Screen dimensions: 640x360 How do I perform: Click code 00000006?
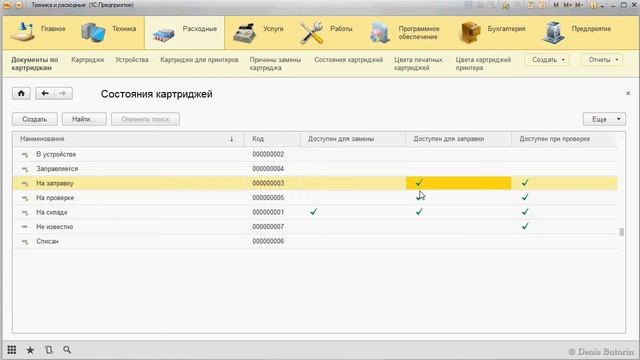tap(268, 241)
